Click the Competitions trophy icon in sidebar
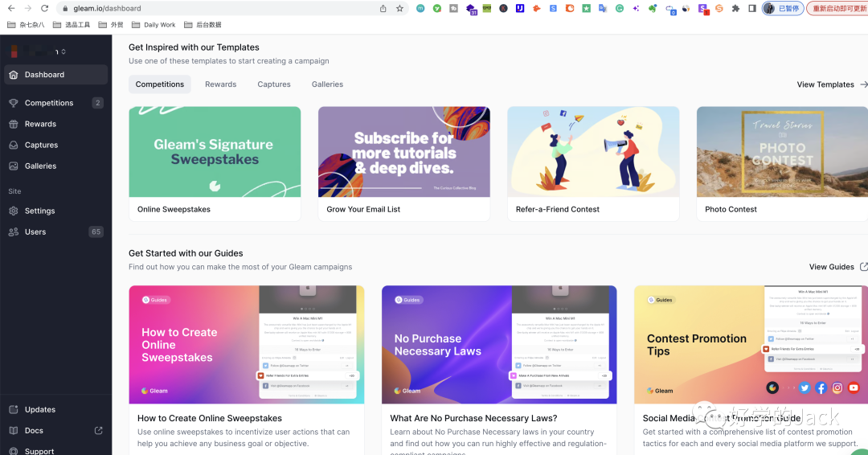The image size is (868, 455). tap(14, 103)
